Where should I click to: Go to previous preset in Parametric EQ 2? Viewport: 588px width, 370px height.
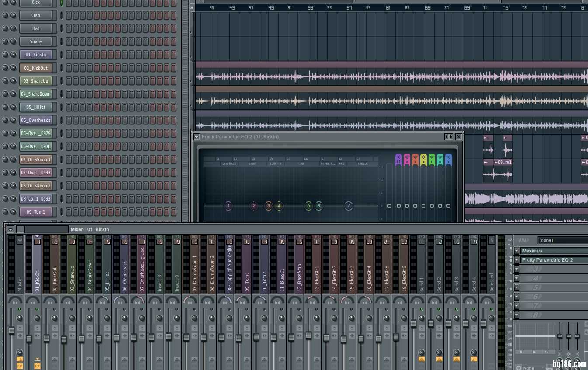pos(446,137)
